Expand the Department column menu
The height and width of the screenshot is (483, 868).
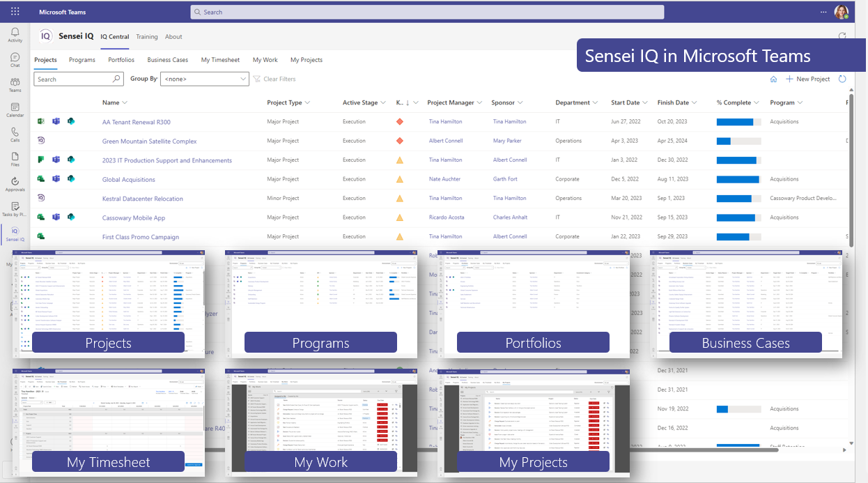coord(595,103)
